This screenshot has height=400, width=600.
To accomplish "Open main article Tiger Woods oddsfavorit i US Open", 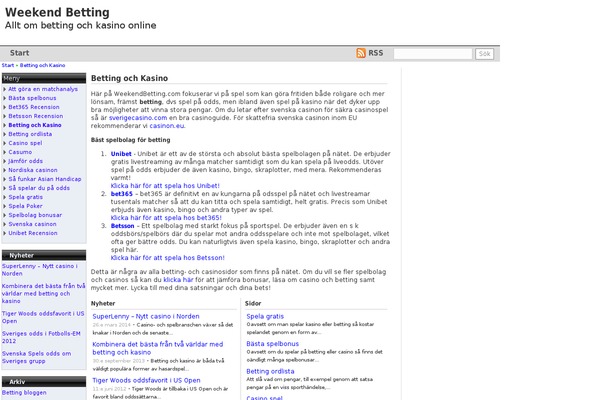I will [x=146, y=380].
